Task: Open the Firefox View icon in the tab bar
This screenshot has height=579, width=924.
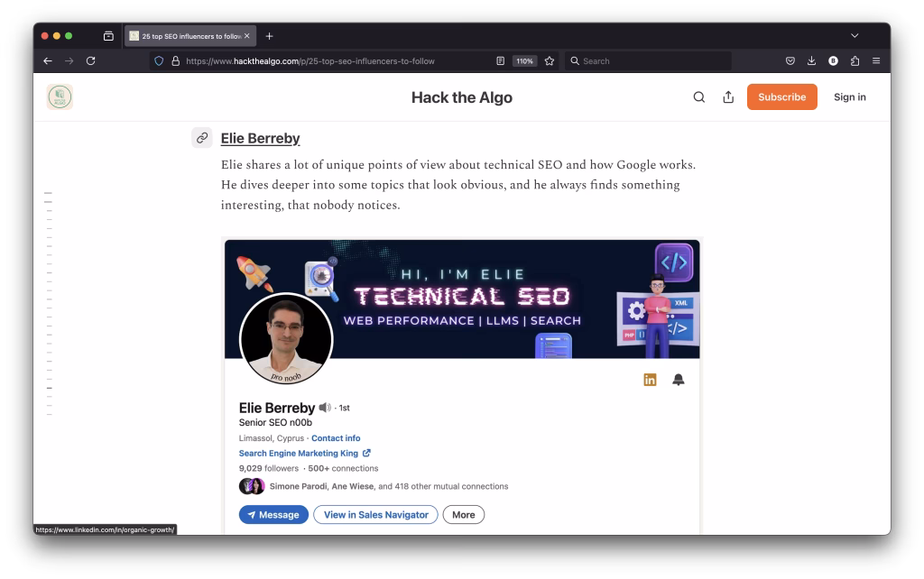Action: coord(108,36)
